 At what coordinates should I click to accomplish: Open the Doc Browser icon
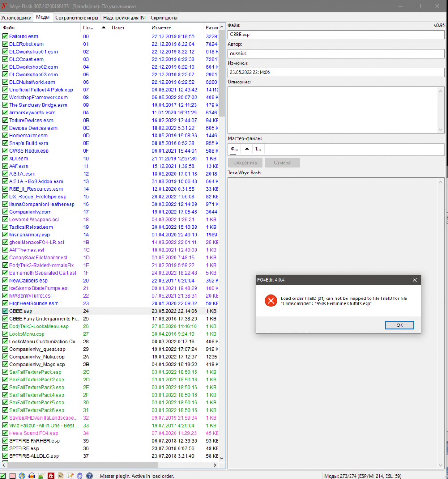pos(61,475)
